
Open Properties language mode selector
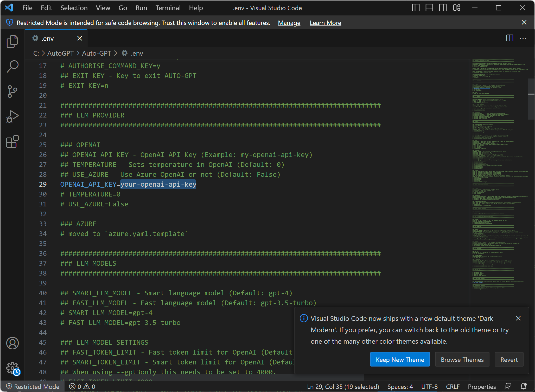482,387
